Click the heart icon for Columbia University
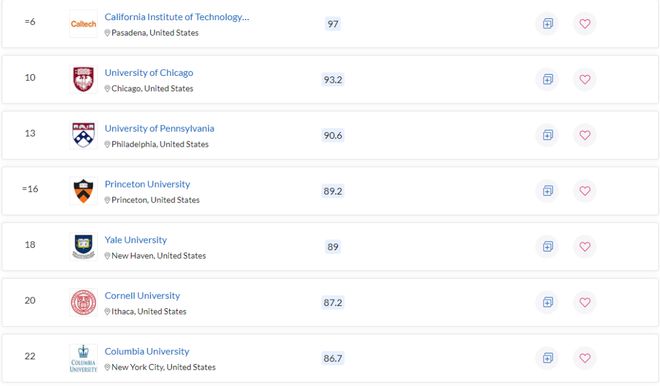The image size is (660, 386). [585, 358]
